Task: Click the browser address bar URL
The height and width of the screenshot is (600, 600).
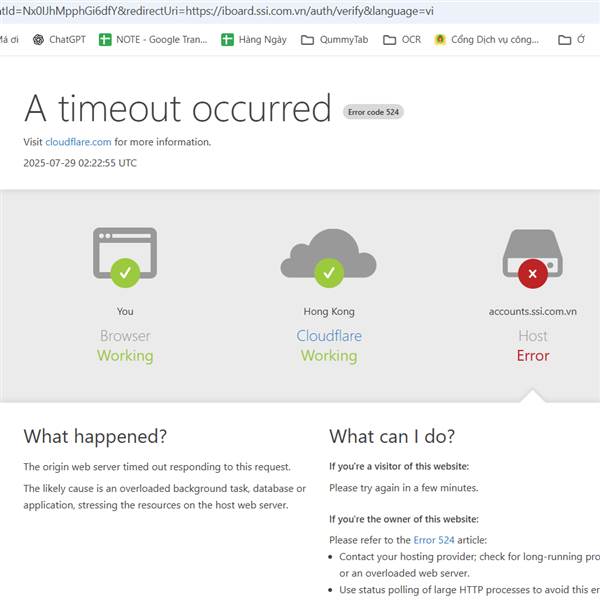Action: click(x=217, y=11)
